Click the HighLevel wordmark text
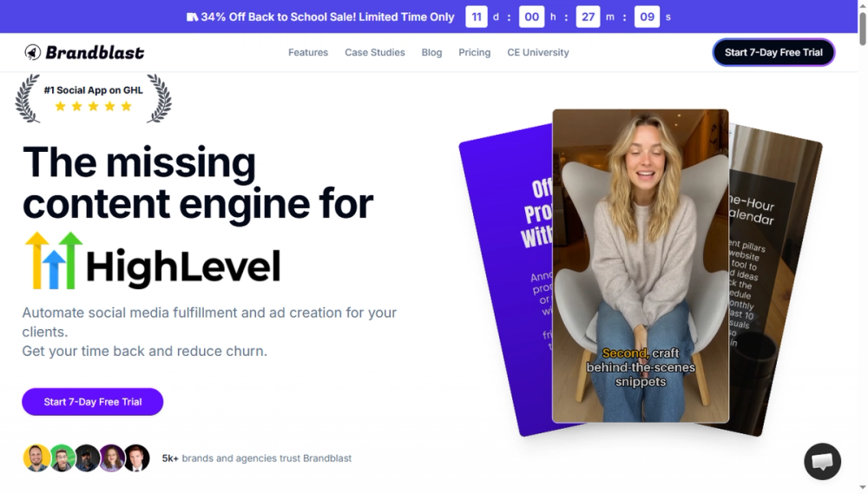This screenshot has width=868, height=494. pos(183,267)
